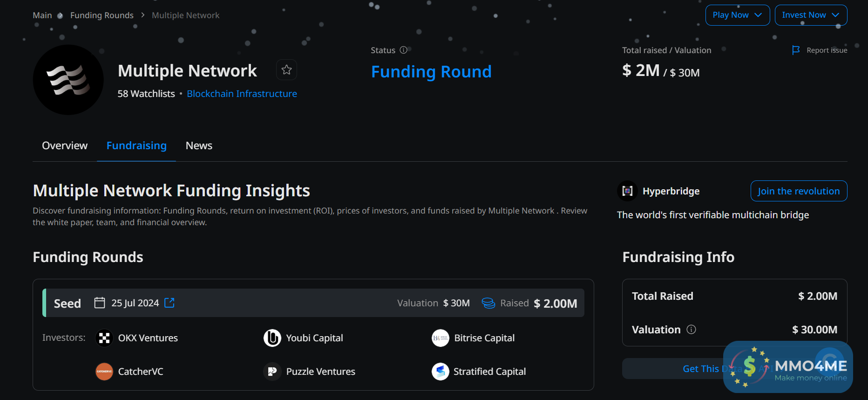This screenshot has width=868, height=400.
Task: Click the OKX Ventures logo
Action: click(x=104, y=338)
